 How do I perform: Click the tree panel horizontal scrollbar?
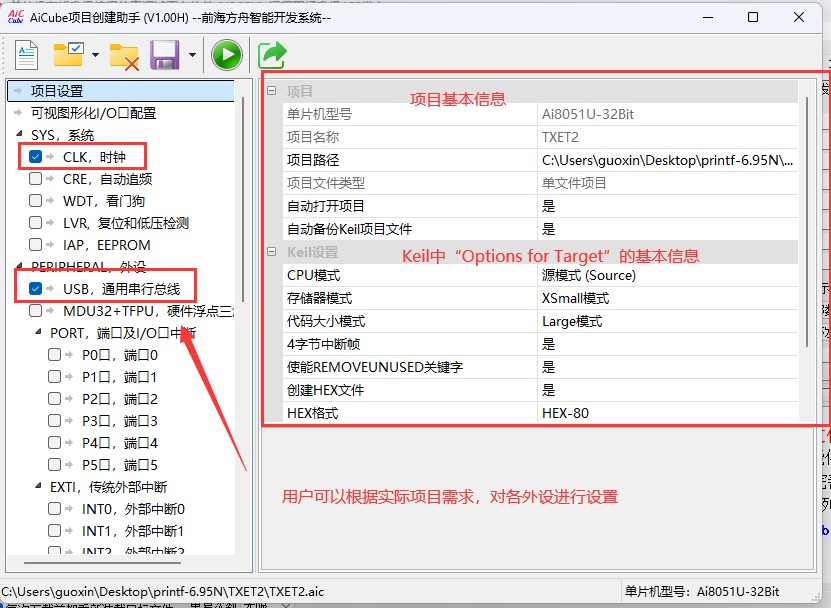point(102,563)
